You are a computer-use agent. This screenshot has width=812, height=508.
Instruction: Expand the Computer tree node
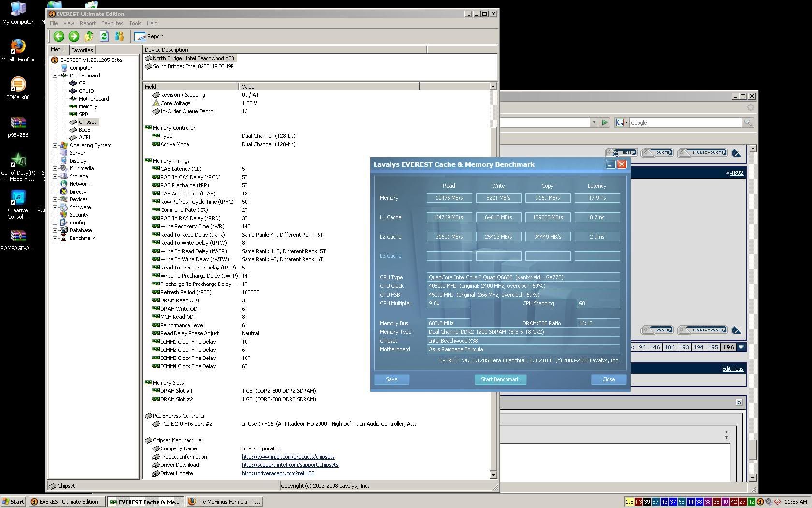pyautogui.click(x=55, y=68)
